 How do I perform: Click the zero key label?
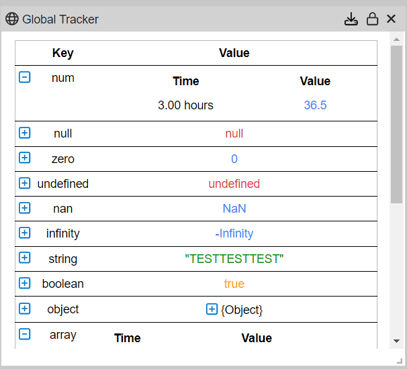click(x=63, y=159)
